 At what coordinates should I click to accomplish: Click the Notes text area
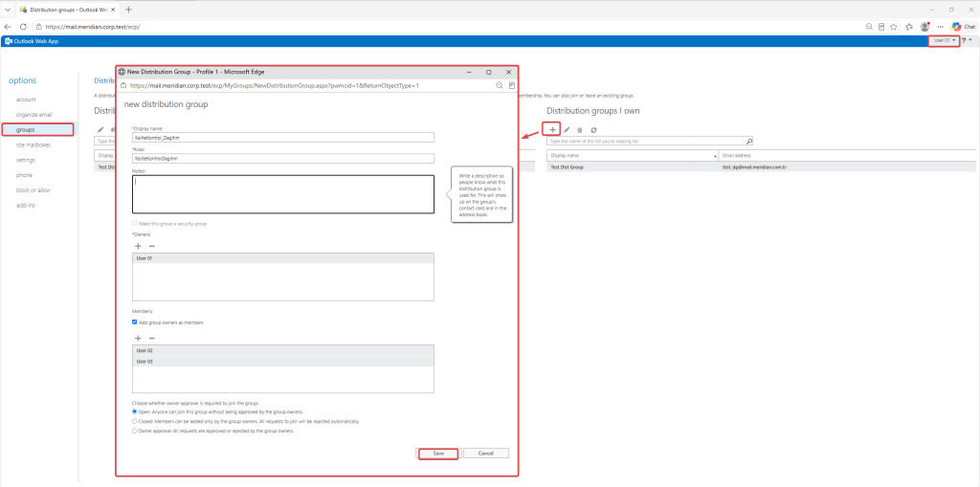pos(283,194)
